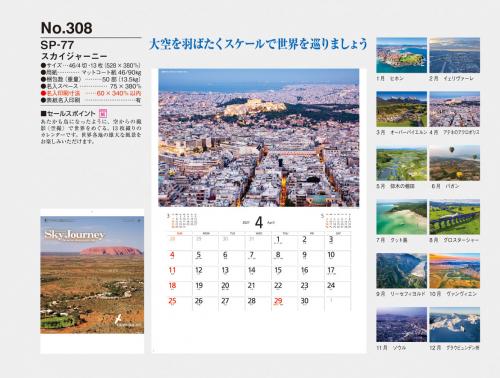500x378 pixels.
Task: Select date 17 on April calendar
Action: [x=331, y=270]
